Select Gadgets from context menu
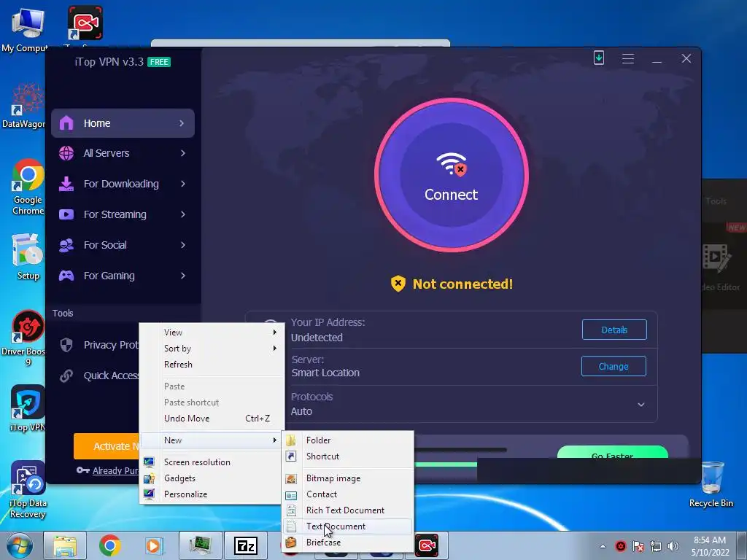This screenshot has height=560, width=747. click(x=212, y=478)
